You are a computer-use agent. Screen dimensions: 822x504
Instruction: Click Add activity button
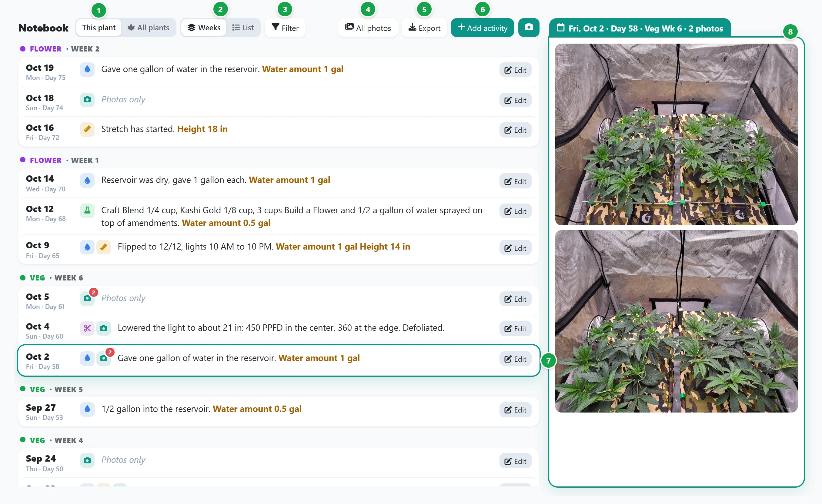coord(483,28)
